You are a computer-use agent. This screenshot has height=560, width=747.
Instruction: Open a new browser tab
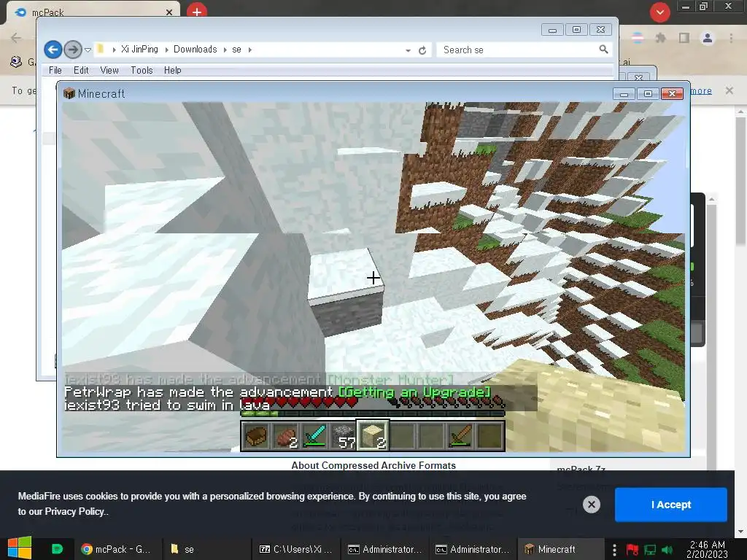[197, 12]
